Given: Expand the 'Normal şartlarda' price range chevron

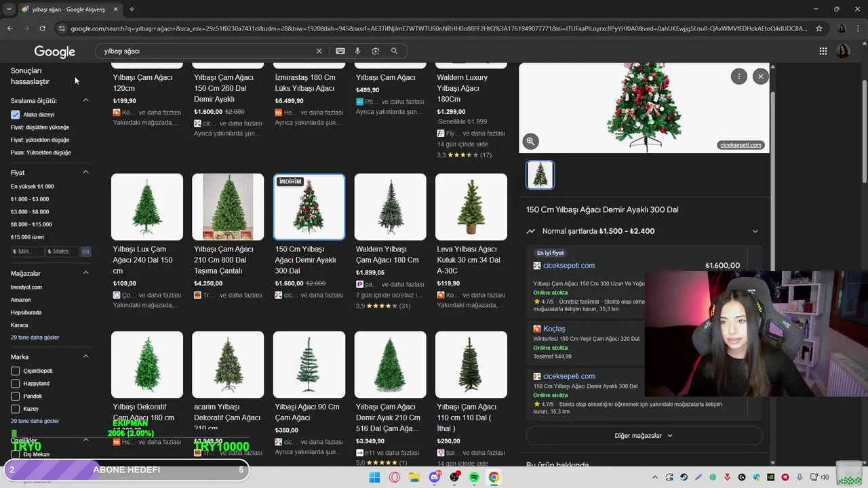Looking at the screenshot, I should click(x=755, y=231).
